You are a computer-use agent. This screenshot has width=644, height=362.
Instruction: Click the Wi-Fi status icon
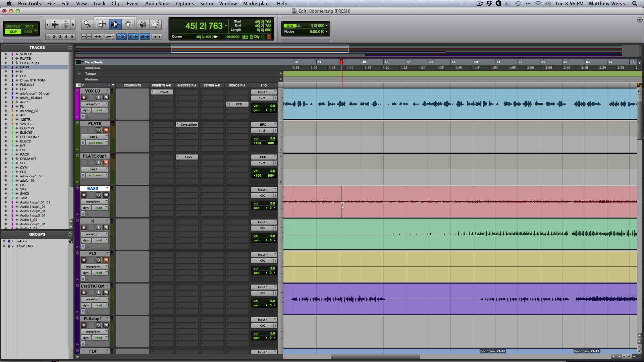538,3
